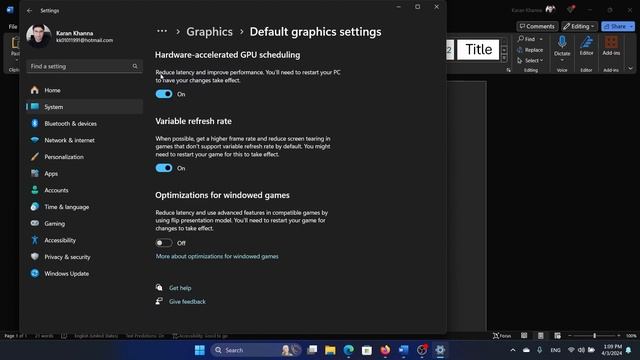The width and height of the screenshot is (640, 360).
Task: Click the taskbar Search box
Action: 256,350
